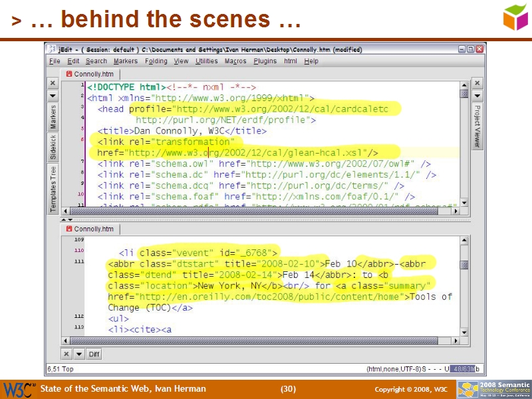Toggle the Markers sidebar panel
532x399 pixels.
(x=53, y=118)
